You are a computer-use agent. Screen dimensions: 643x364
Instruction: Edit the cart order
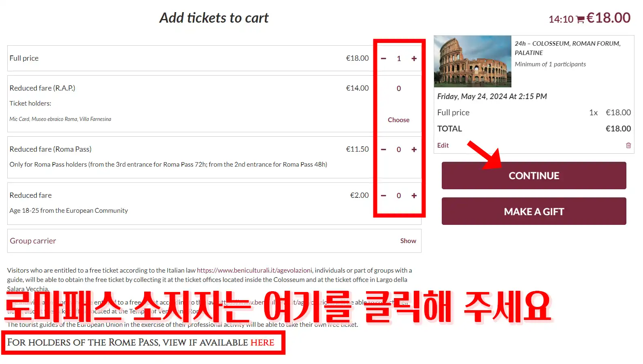click(443, 145)
